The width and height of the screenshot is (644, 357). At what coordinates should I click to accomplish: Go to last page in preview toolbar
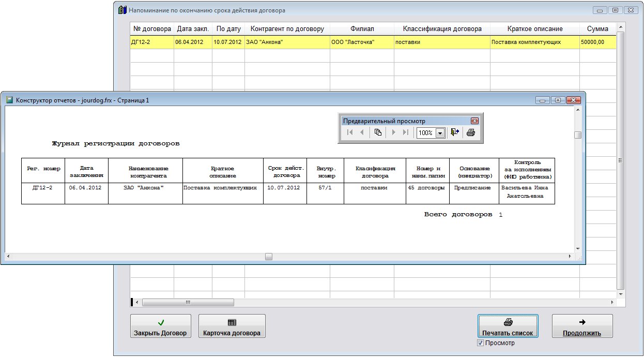click(406, 132)
